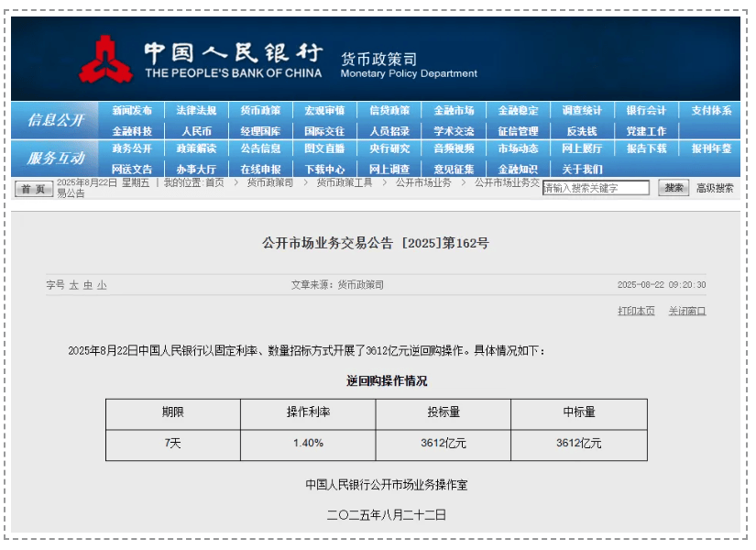Select 经理国库 in the navigation

point(260,131)
